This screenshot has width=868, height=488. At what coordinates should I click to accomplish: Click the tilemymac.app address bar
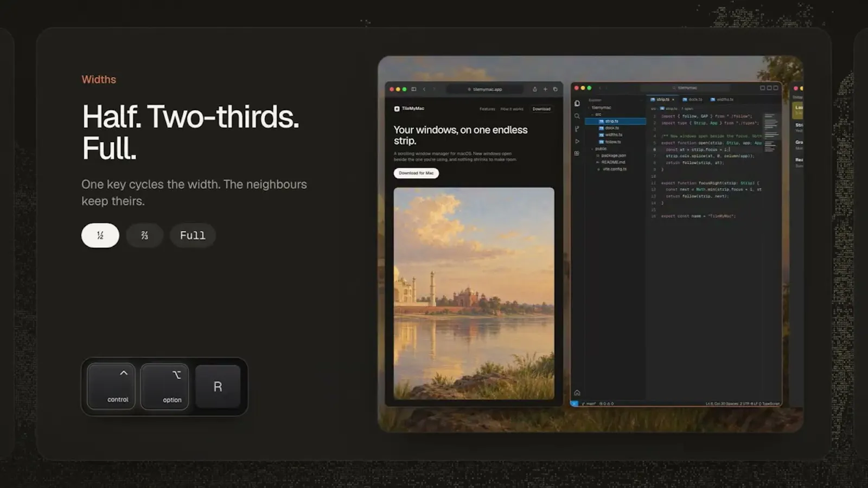pos(485,89)
